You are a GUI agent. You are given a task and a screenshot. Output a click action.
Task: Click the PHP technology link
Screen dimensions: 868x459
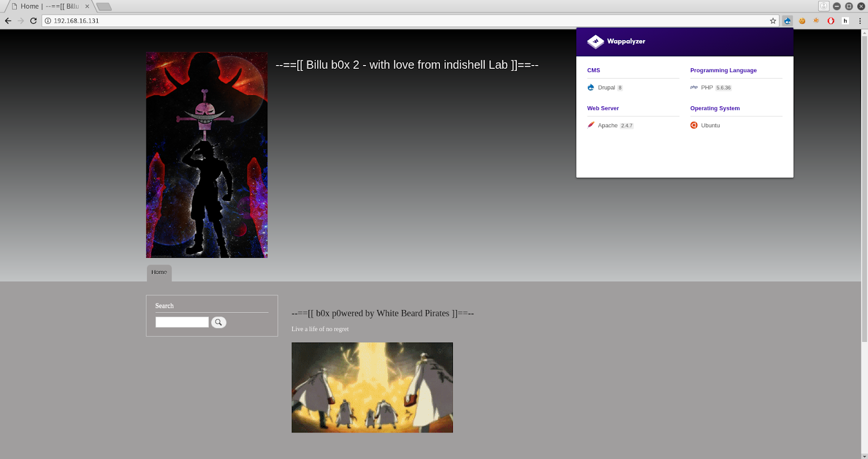click(707, 87)
